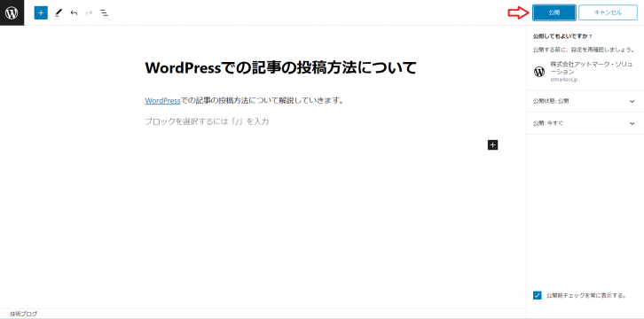
Task: Click the 公開してもよいですか？ heading
Action: 562,36
